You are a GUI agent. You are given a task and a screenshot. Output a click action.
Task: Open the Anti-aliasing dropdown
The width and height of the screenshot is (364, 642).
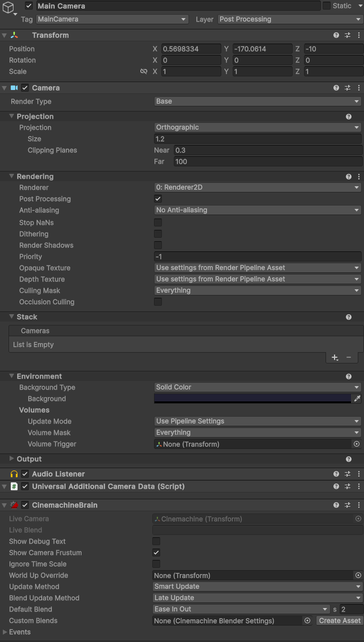click(258, 210)
